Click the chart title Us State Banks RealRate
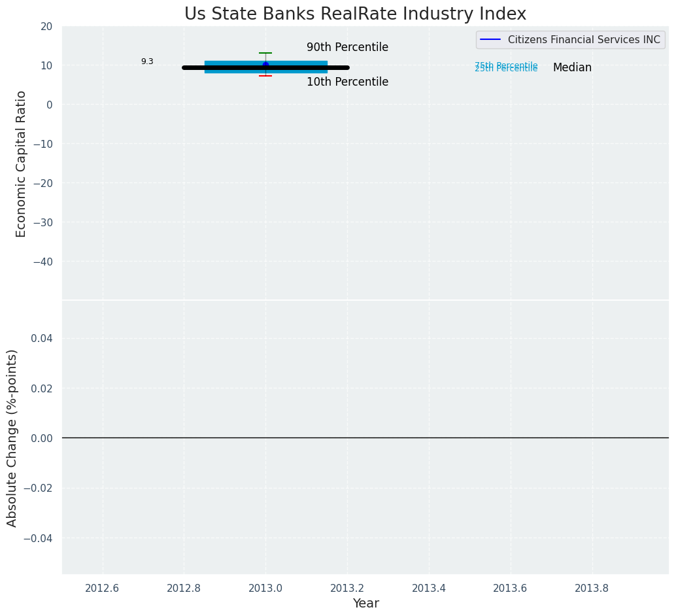This screenshot has width=676, height=616. point(355,14)
